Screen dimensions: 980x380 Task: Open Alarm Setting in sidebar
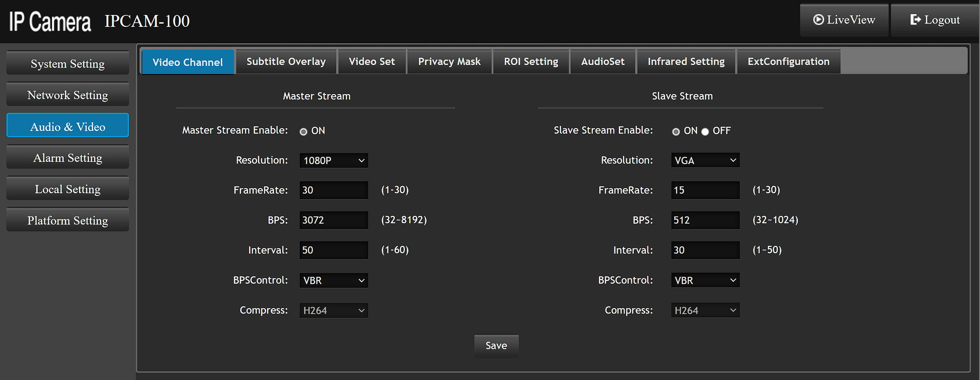(x=68, y=157)
